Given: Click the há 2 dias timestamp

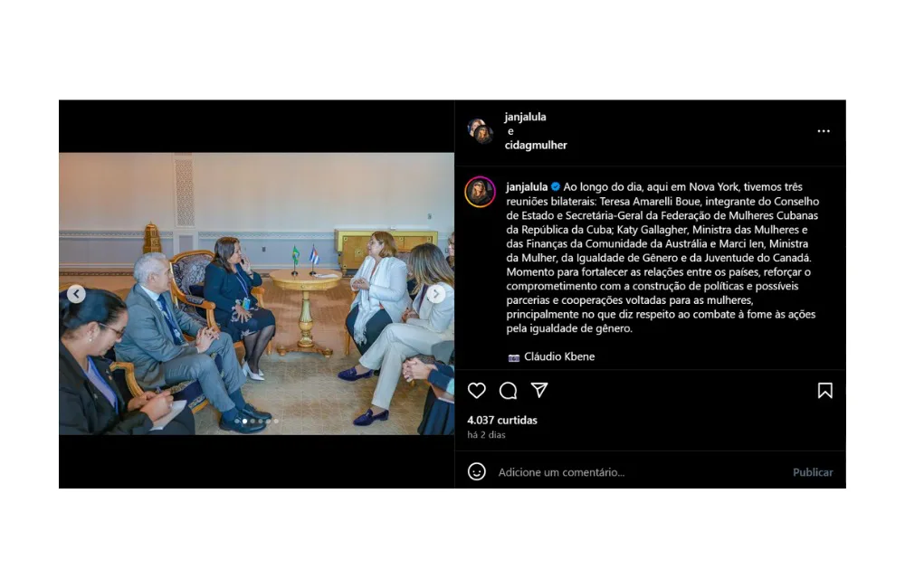Looking at the screenshot, I should [486, 434].
